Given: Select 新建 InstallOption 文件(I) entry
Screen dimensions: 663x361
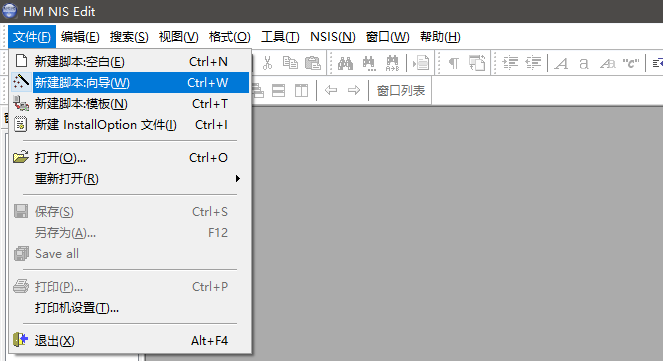Looking at the screenshot, I should pyautogui.click(x=130, y=125).
